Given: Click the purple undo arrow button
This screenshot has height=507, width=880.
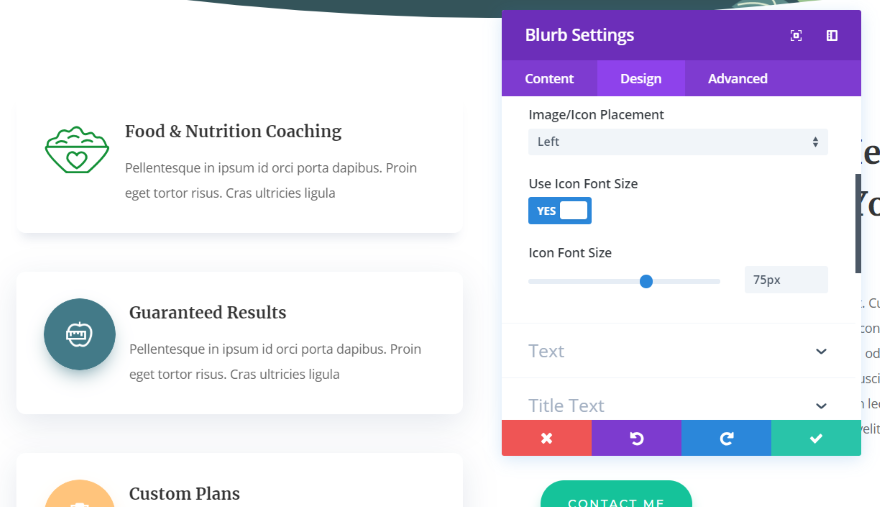Looking at the screenshot, I should (x=636, y=438).
